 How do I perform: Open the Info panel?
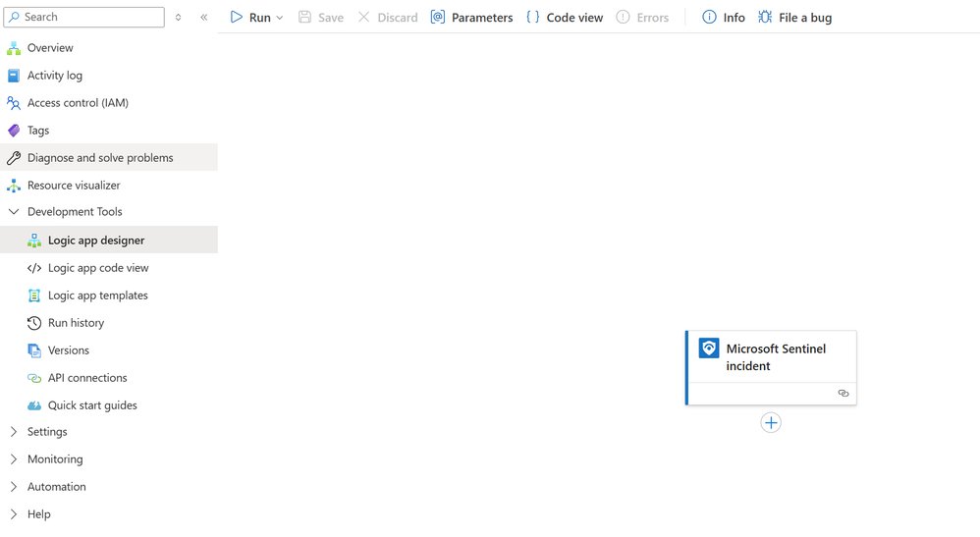[724, 18]
